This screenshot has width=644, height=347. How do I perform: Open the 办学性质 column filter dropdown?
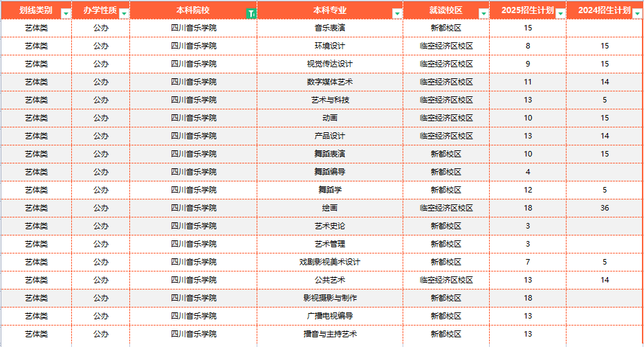pyautogui.click(x=124, y=14)
